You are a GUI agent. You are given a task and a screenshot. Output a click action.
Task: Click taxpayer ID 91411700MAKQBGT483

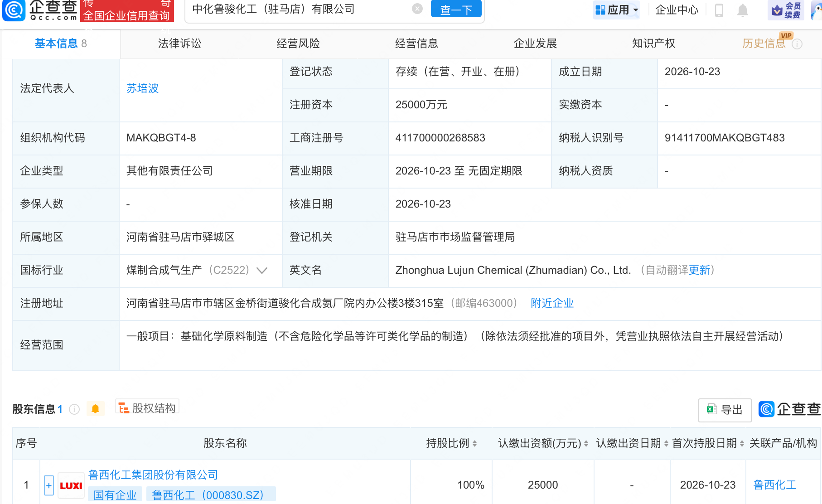(724, 138)
